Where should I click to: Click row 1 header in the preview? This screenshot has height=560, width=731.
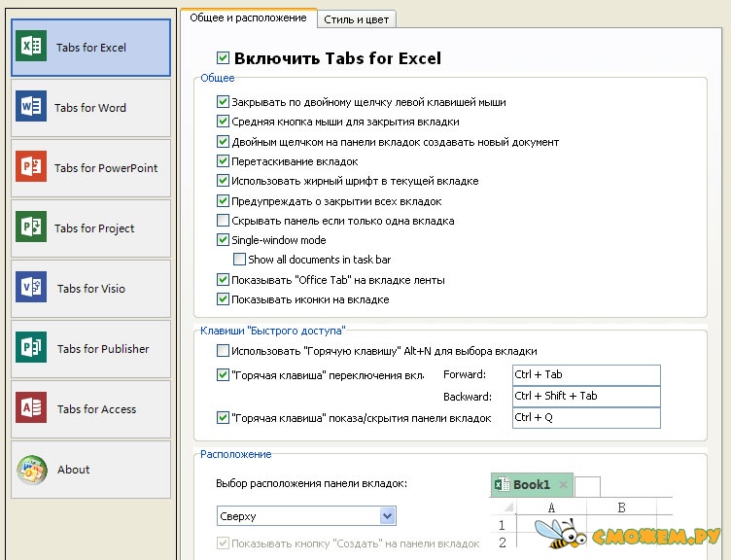503,526
